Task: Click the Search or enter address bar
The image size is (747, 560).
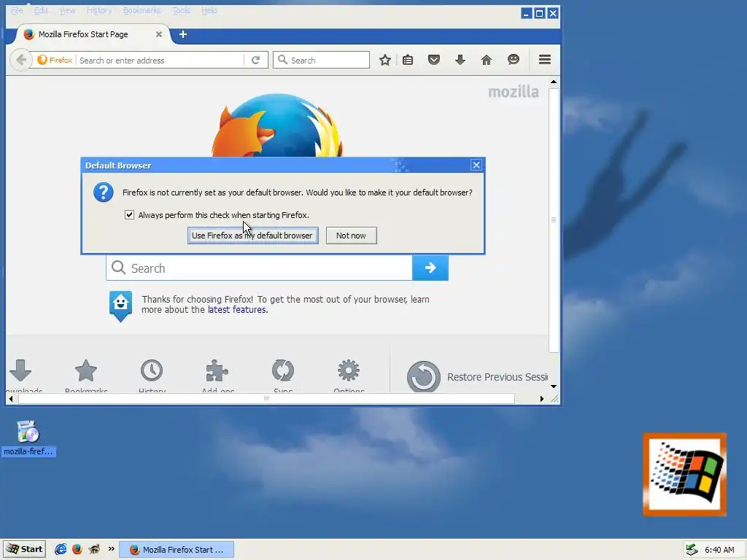Action: click(160, 60)
